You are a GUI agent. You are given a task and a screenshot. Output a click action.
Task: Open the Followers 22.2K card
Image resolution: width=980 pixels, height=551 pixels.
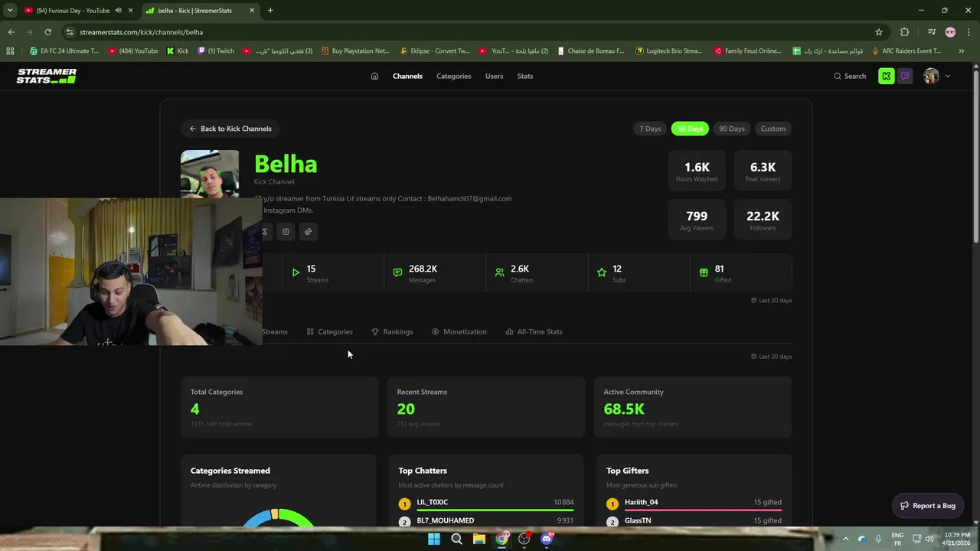click(763, 220)
